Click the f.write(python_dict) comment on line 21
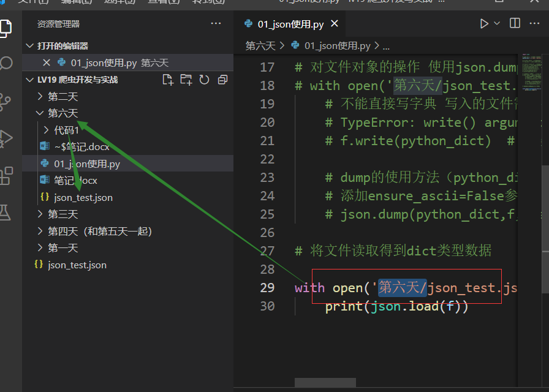Image resolution: width=549 pixels, height=392 pixels. click(x=420, y=141)
